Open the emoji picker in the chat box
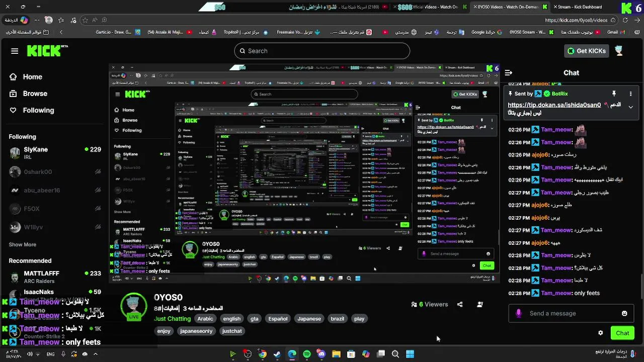644x362 pixels. click(624, 313)
